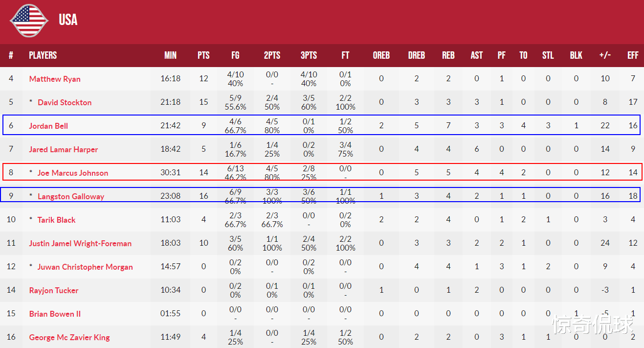Viewport: 644px width, 348px height.
Task: Click the USA flag logo icon
Action: click(29, 21)
